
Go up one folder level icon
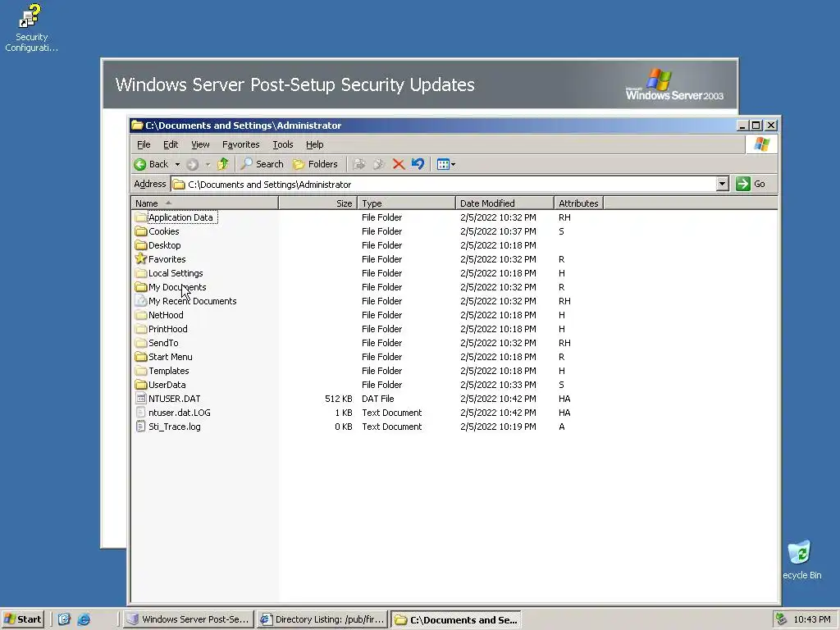[x=223, y=164]
